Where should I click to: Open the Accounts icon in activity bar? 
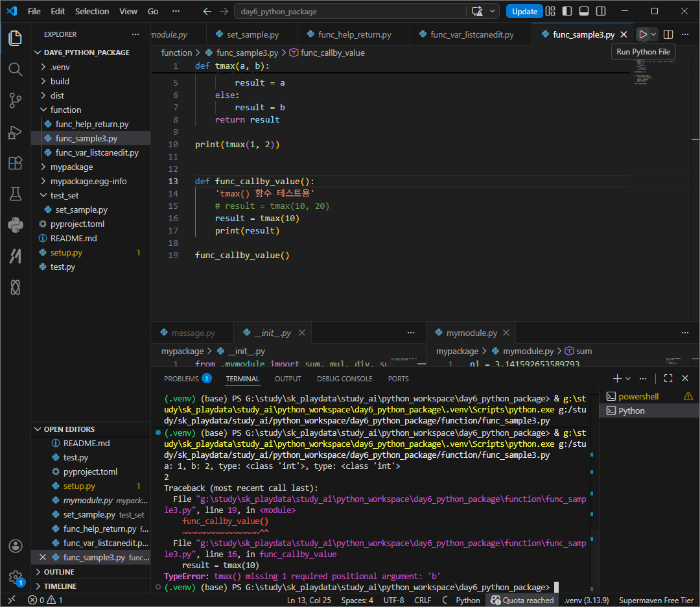(15, 546)
